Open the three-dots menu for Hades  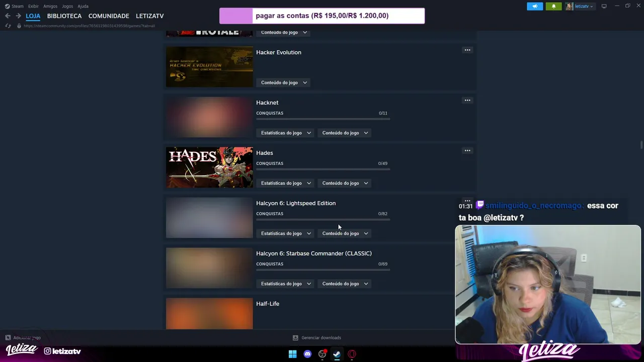(467, 150)
